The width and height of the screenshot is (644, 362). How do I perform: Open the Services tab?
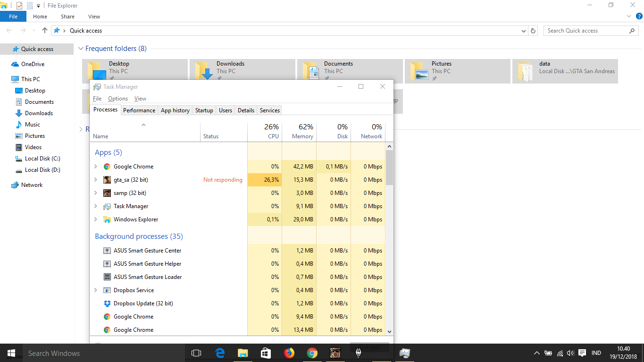click(x=270, y=110)
